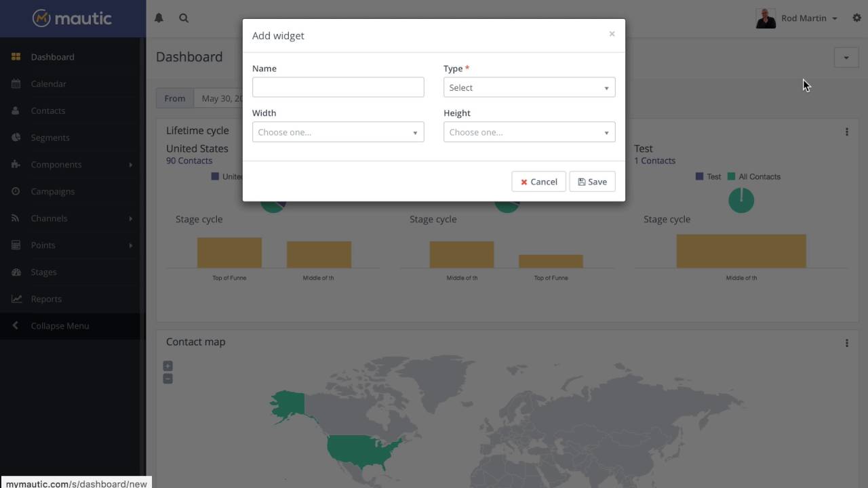Expand the Rod Martin user menu
Viewport: 868px width, 488px height.
click(809, 18)
